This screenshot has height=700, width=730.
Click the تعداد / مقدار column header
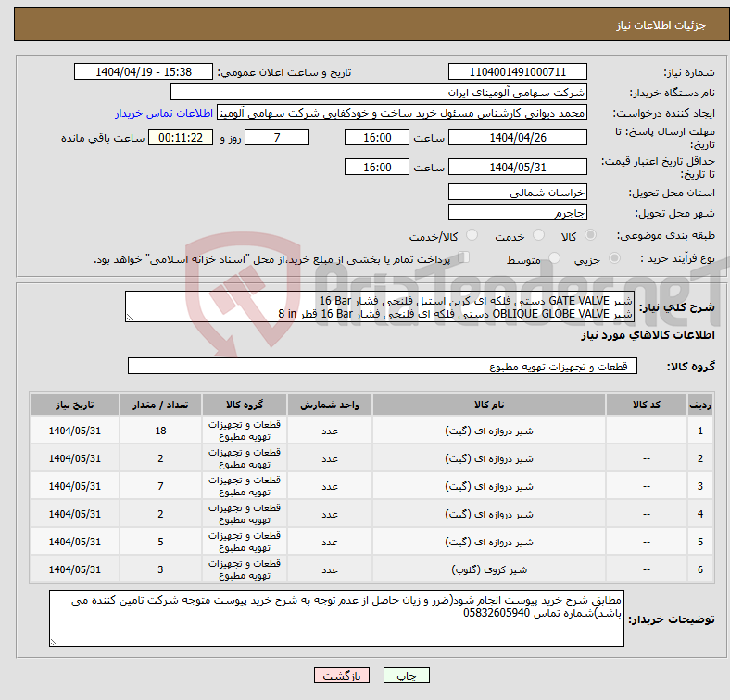[160, 405]
